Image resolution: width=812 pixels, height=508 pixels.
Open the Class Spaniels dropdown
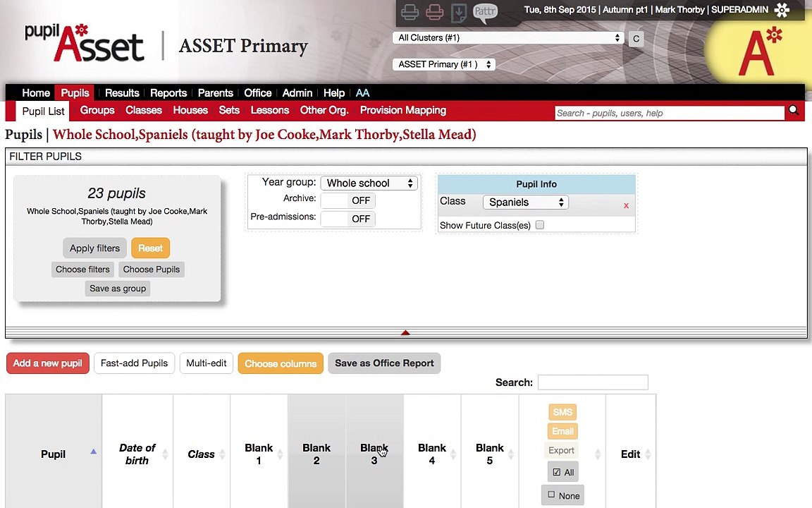pyautogui.click(x=526, y=202)
